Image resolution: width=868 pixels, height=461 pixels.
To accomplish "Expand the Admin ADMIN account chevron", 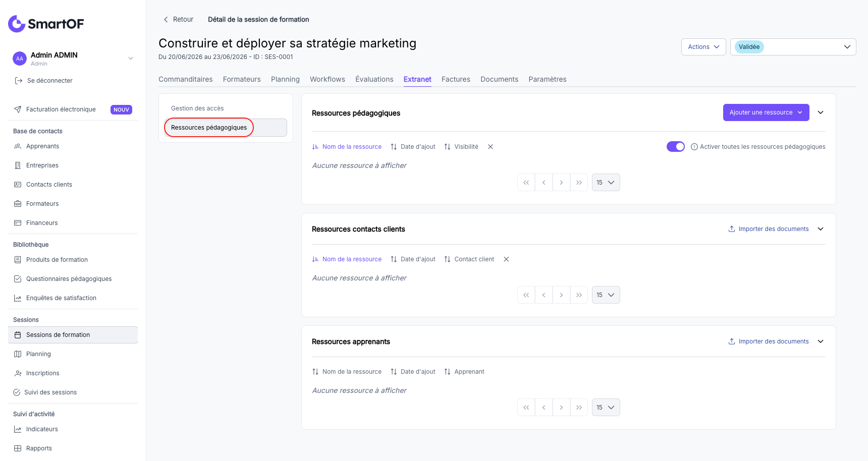I will coord(131,59).
